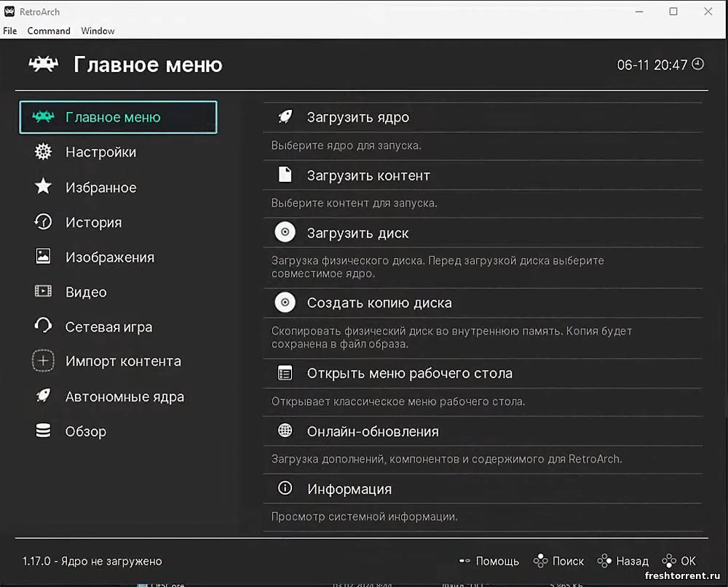Click the star icon for Избранное

[x=44, y=187]
